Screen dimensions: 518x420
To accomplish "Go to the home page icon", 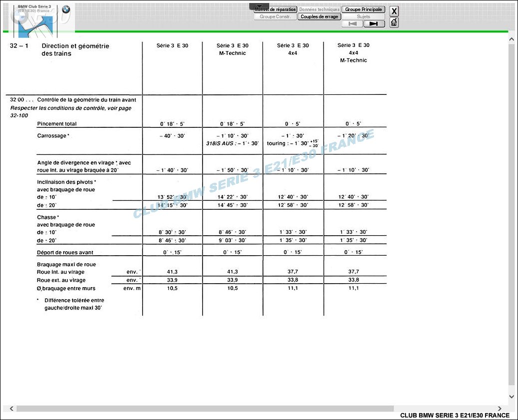I will 394,22.
